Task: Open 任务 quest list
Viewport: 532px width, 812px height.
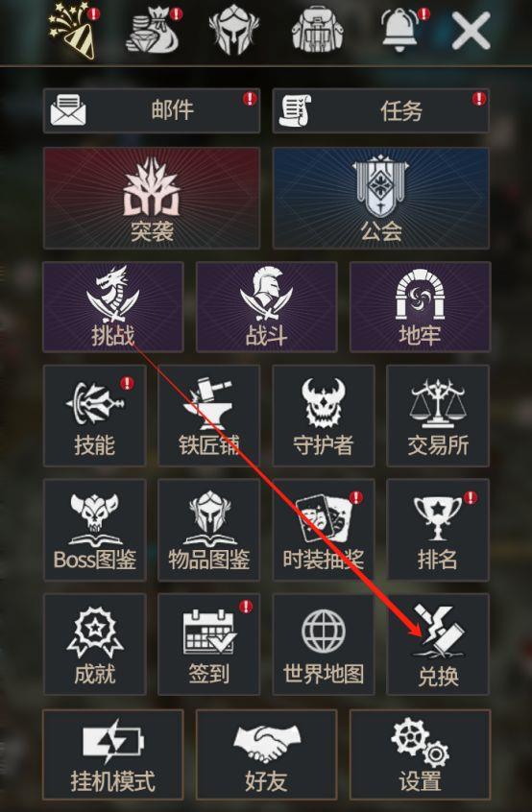Action: (x=380, y=110)
